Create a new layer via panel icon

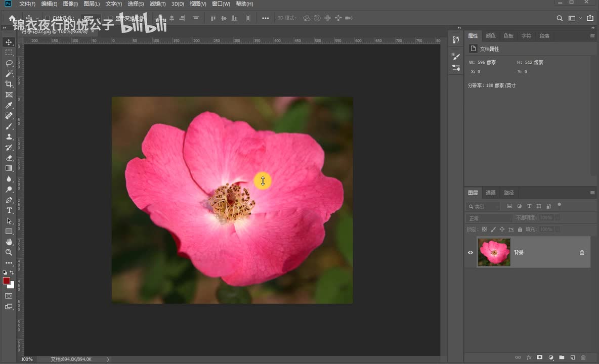tap(572, 357)
